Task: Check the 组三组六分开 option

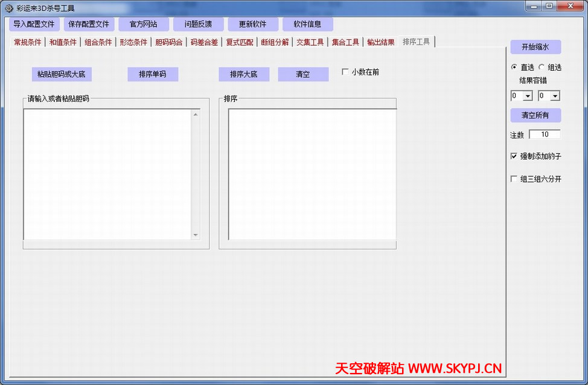Action: tap(514, 179)
